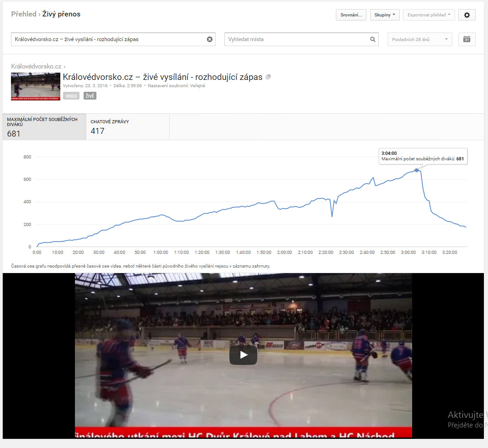Click the VIDEO badge under the title
The height and width of the screenshot is (448, 488).
[71, 96]
